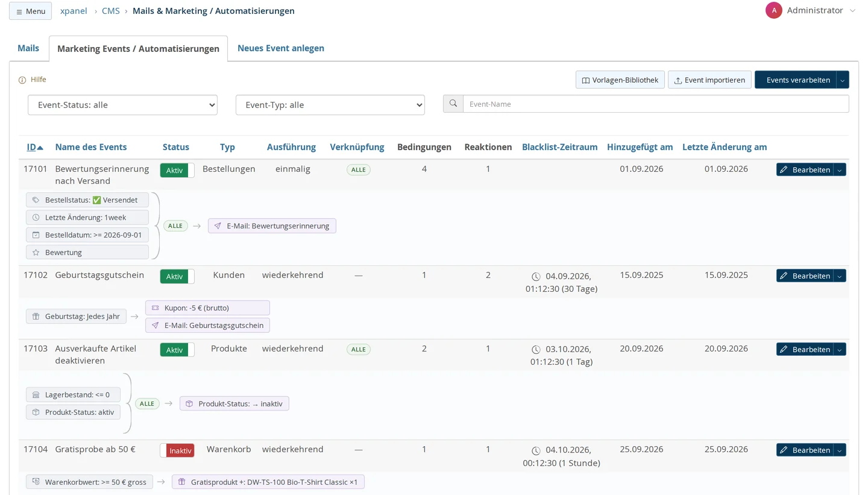Image resolution: width=868 pixels, height=495 pixels.
Task: Focus the Event-Name search field
Action: tap(656, 104)
